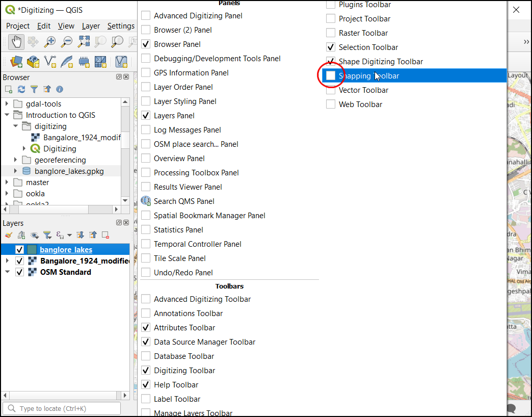Image resolution: width=532 pixels, height=417 pixels.
Task: Enable the Undo/Redo Panel
Action: (146, 272)
